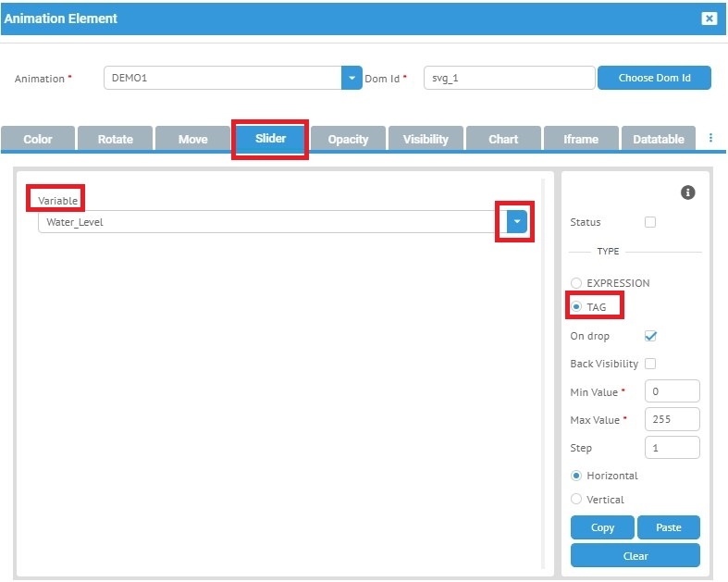Switch to the Opacity tab

click(x=348, y=139)
